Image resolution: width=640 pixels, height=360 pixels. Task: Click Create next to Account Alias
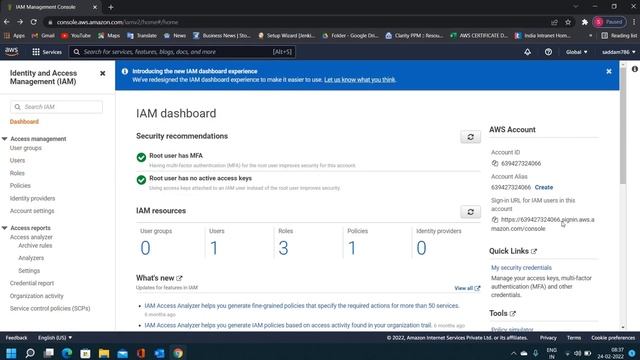[544, 187]
